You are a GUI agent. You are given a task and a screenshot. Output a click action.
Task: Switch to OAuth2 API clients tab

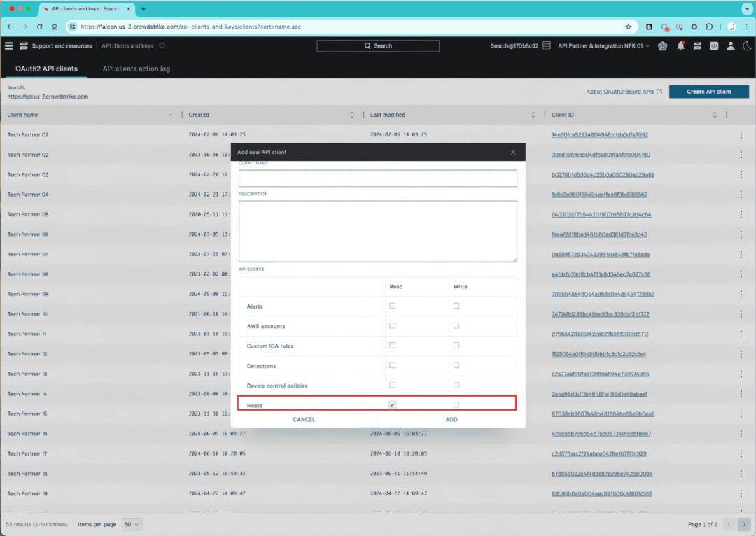coord(46,69)
